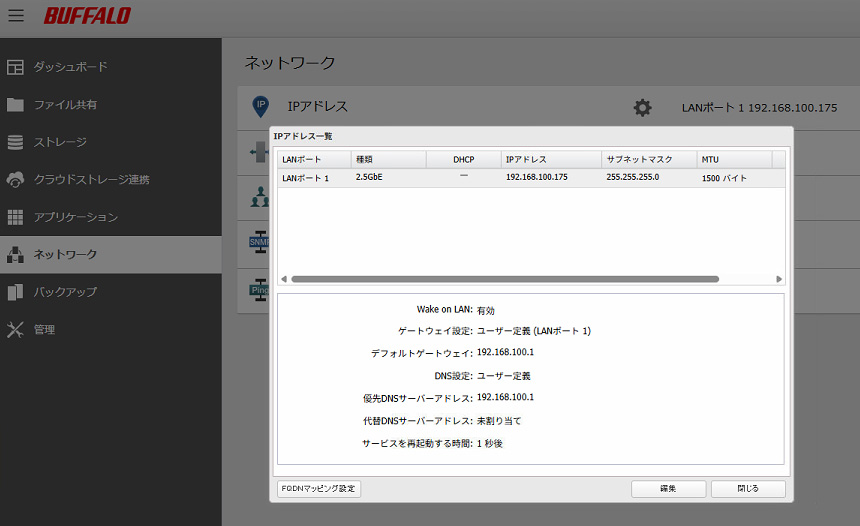Click the サブネットマスク column header

[x=648, y=159]
